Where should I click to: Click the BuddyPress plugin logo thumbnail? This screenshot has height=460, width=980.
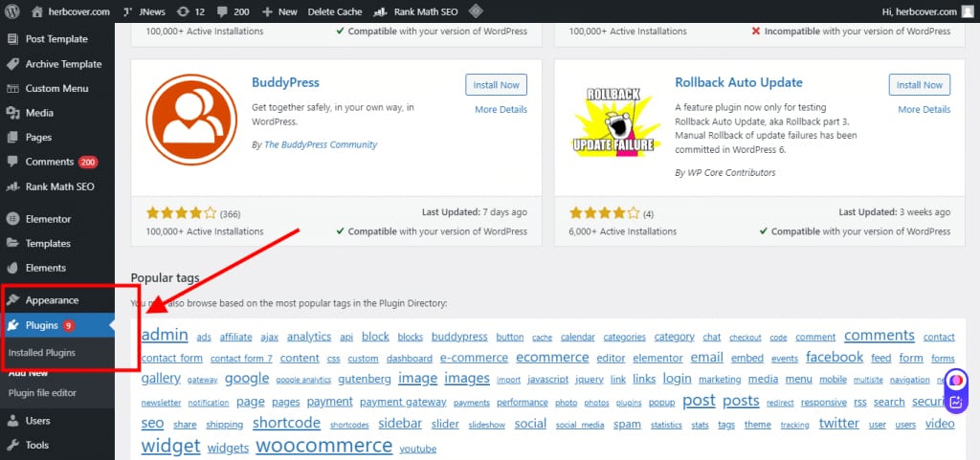(191, 120)
